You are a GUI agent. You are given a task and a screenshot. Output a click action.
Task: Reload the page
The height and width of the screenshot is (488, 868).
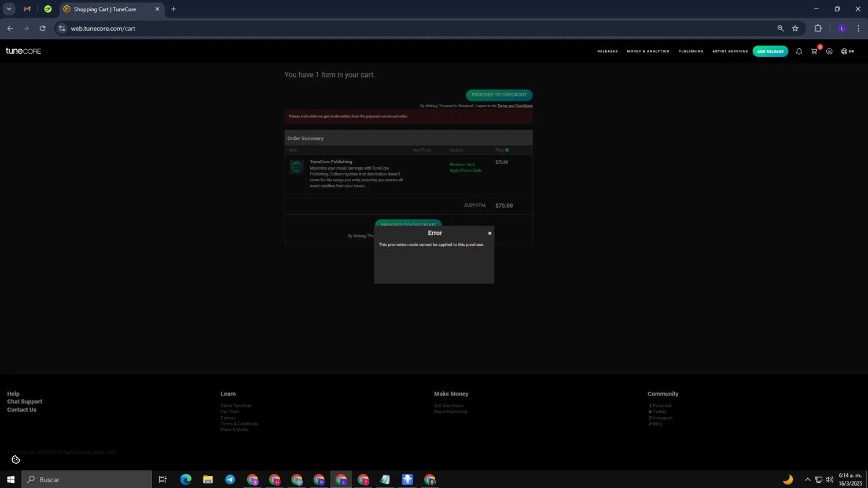pos(42,28)
